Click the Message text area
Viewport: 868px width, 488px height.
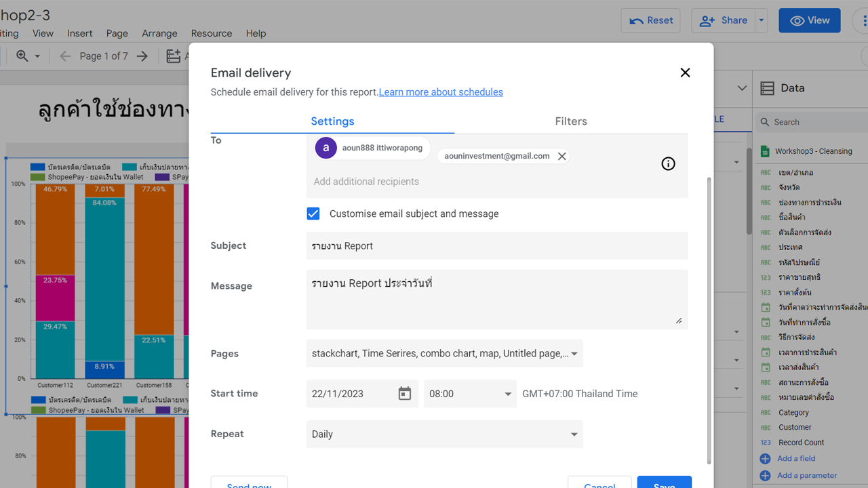497,300
